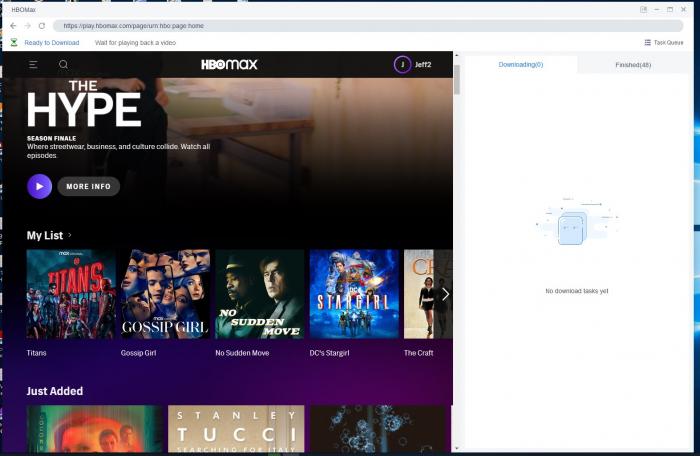Viewport: 700px width, 456px height.
Task: Click the HBO Max logo
Action: tap(229, 65)
